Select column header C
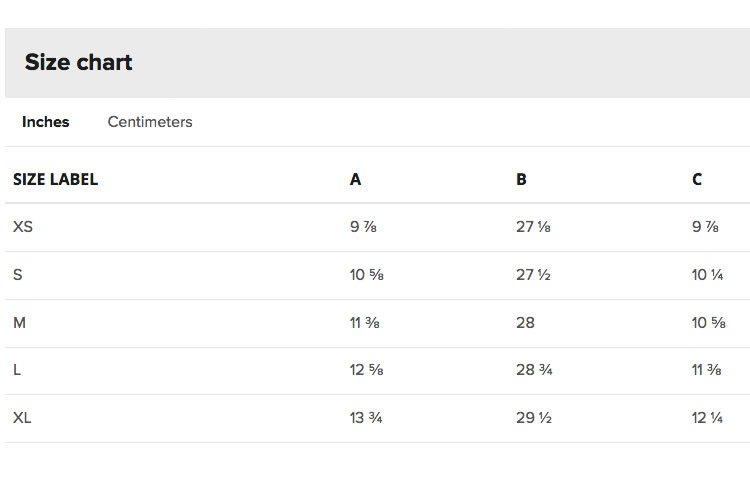 coord(697,179)
